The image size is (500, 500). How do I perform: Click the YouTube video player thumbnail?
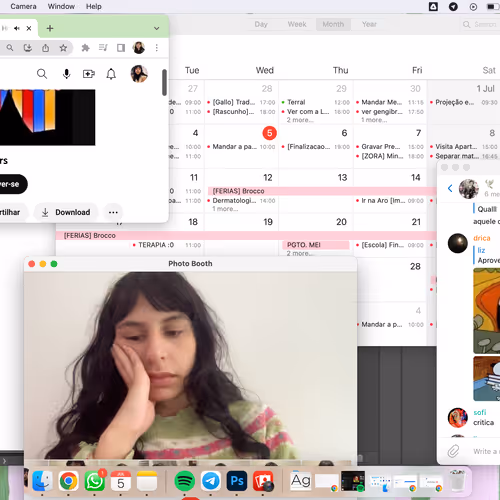tap(47, 117)
